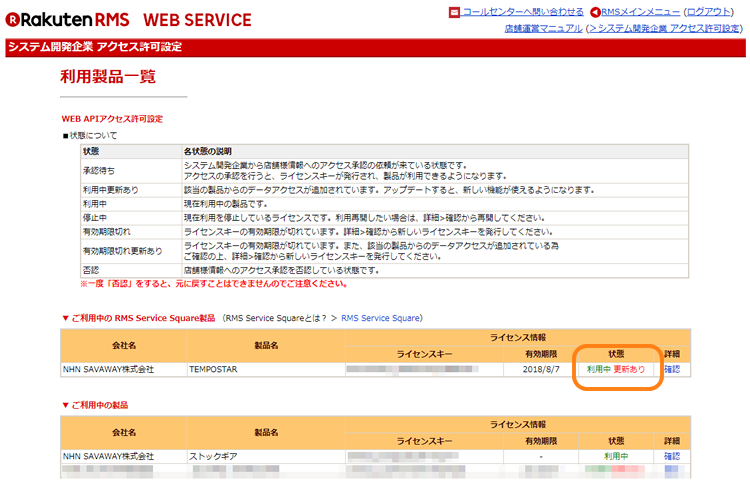Click 確認 link for ストックギア row
This screenshot has height=482, width=750.
[x=672, y=456]
